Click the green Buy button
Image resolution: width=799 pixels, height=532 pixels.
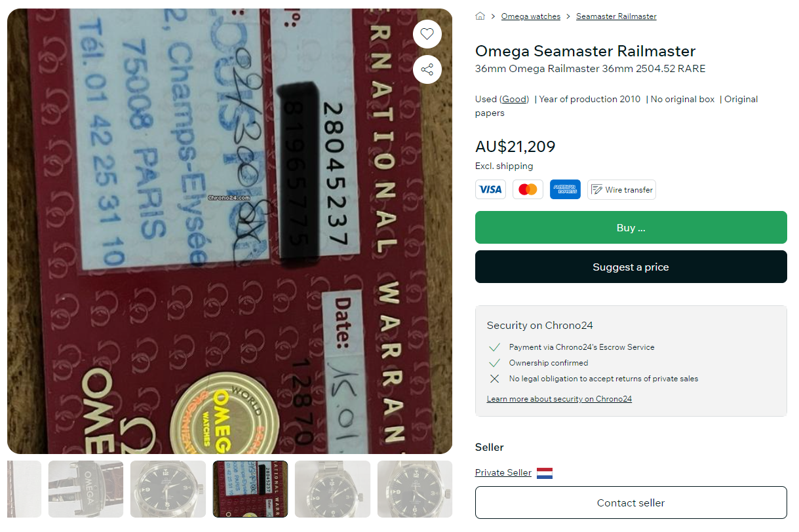click(631, 227)
